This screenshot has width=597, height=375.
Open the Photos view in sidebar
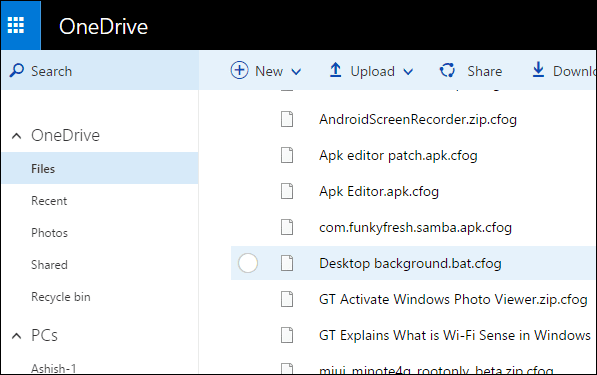49,233
